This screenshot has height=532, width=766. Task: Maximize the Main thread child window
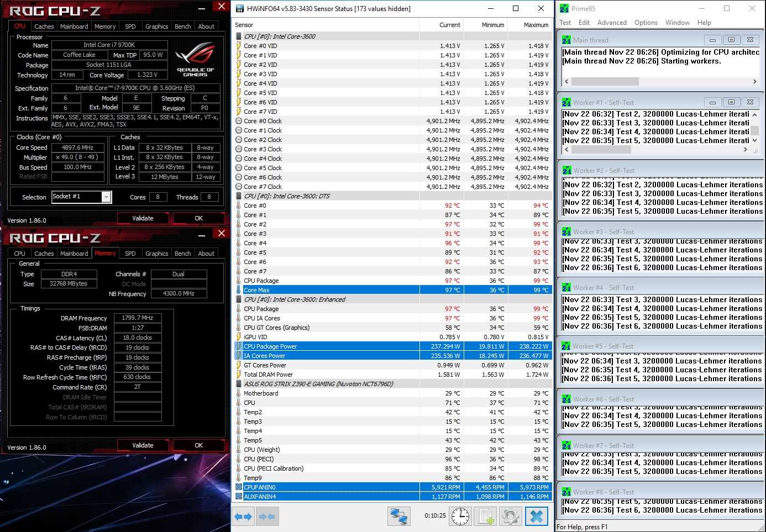coord(731,40)
